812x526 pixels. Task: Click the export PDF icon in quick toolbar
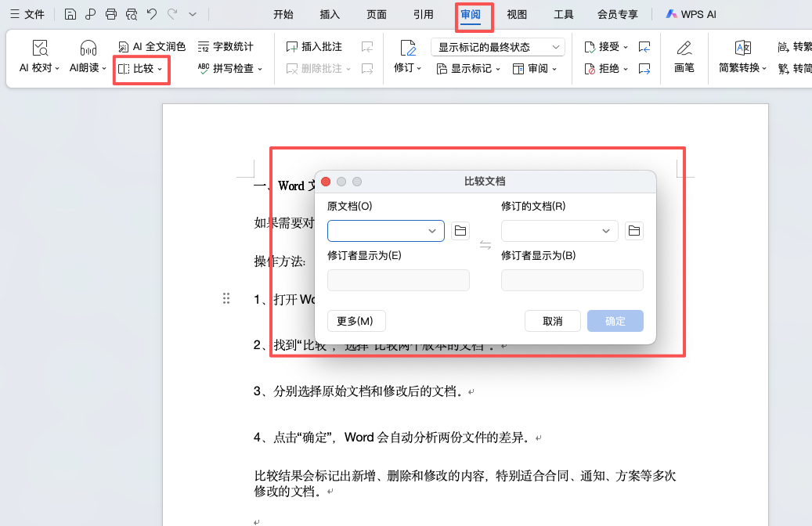click(x=91, y=15)
